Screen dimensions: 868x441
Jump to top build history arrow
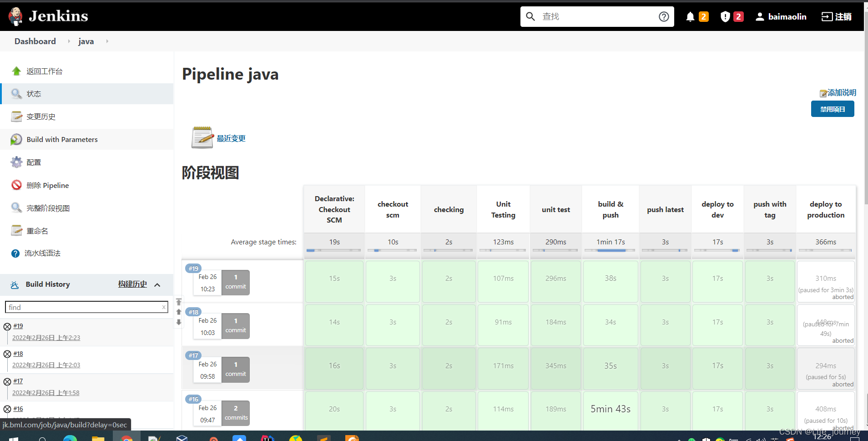(179, 302)
